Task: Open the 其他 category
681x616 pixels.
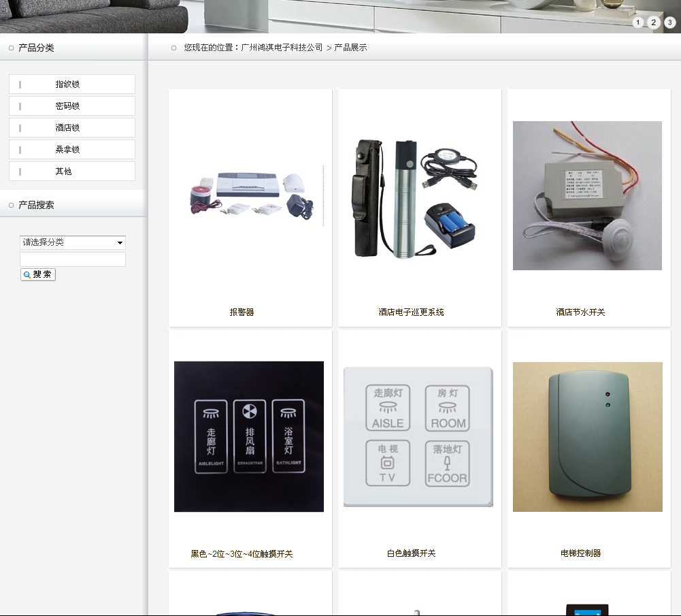Action: tap(72, 171)
